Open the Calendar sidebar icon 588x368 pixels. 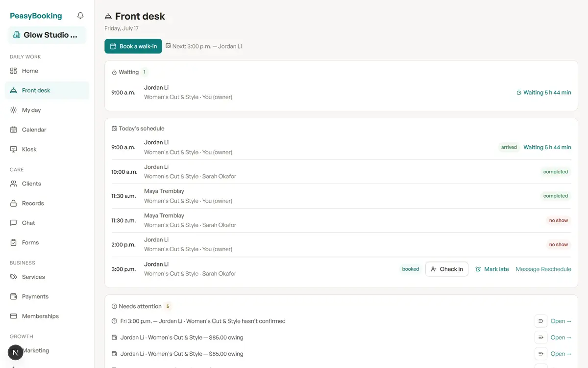pos(14,130)
